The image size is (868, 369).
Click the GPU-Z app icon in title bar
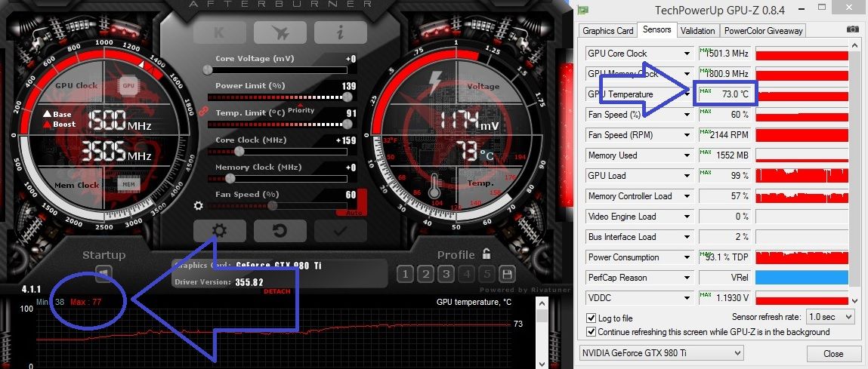tap(584, 10)
